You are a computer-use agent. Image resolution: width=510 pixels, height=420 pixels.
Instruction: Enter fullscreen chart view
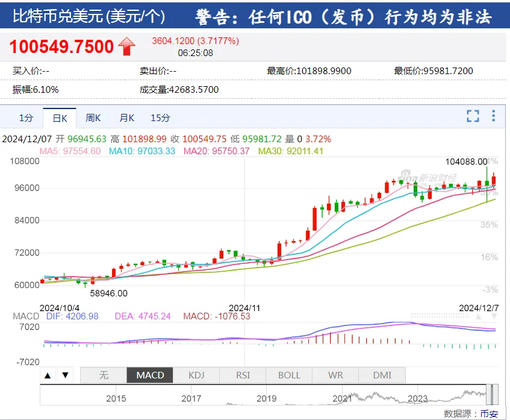[x=473, y=116]
